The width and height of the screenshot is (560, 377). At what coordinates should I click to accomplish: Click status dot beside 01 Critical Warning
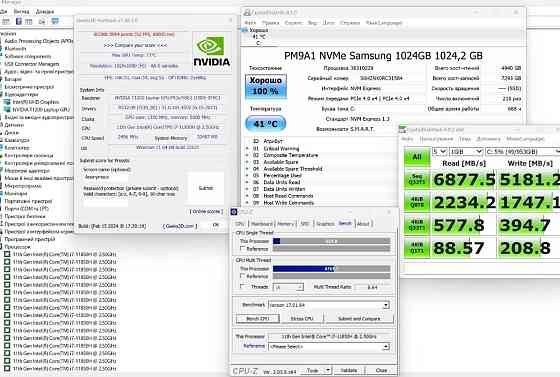click(247, 149)
